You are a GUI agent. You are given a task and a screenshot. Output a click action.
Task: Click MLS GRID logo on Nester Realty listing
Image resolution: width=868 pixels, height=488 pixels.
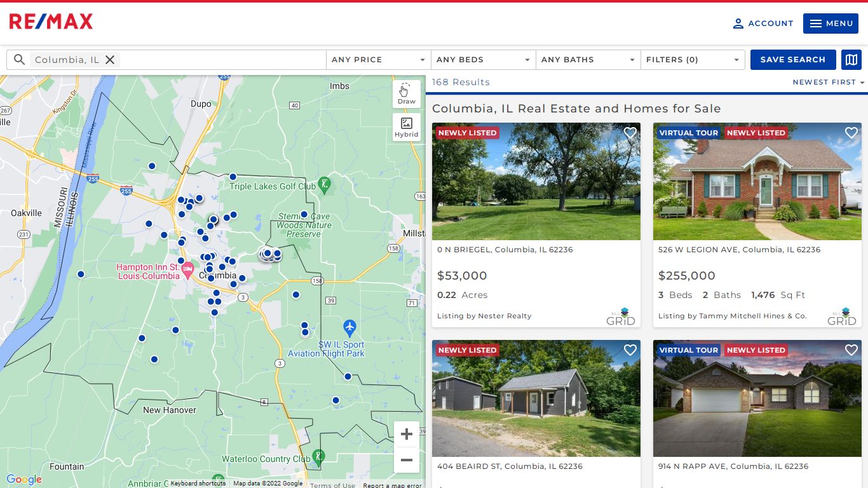point(621,316)
